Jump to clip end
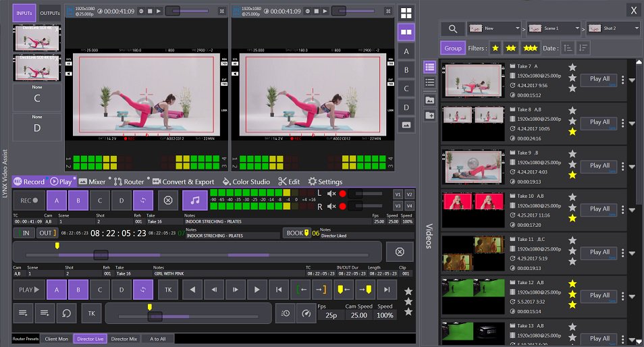The width and height of the screenshot is (644, 347). coord(387,290)
